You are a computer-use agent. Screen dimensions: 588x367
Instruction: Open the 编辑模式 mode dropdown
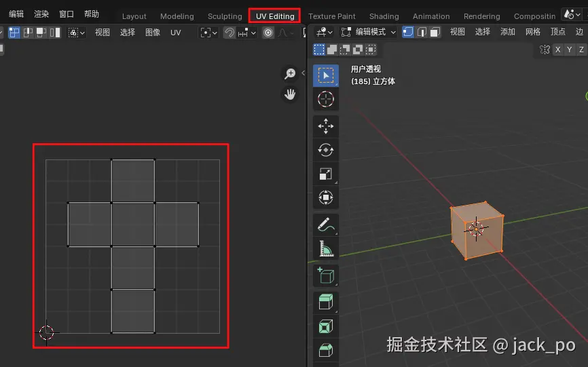368,32
